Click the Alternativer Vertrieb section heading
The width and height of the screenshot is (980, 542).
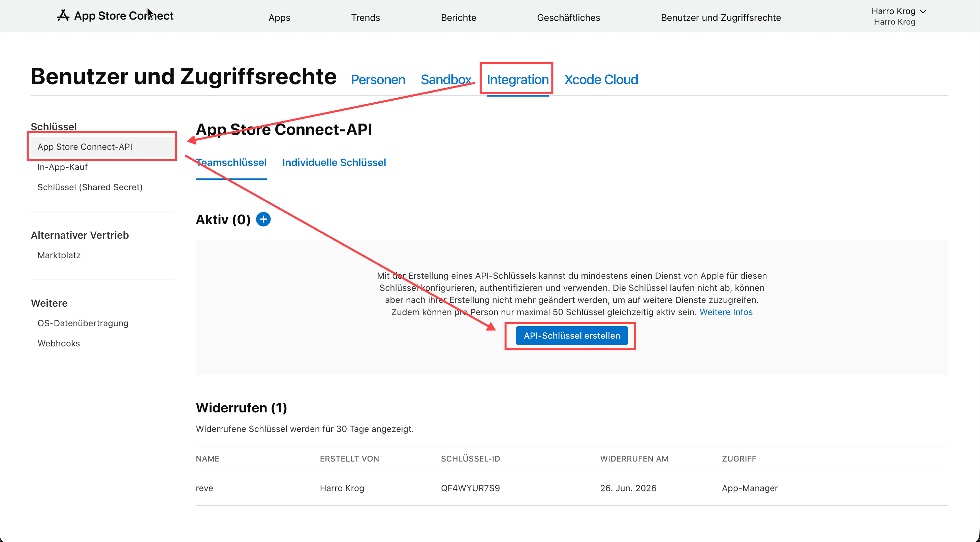[80, 235]
